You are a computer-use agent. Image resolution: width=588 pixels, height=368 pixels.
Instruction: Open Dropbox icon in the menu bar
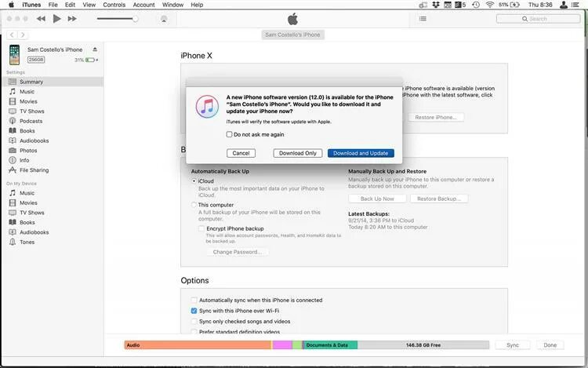(x=436, y=5)
